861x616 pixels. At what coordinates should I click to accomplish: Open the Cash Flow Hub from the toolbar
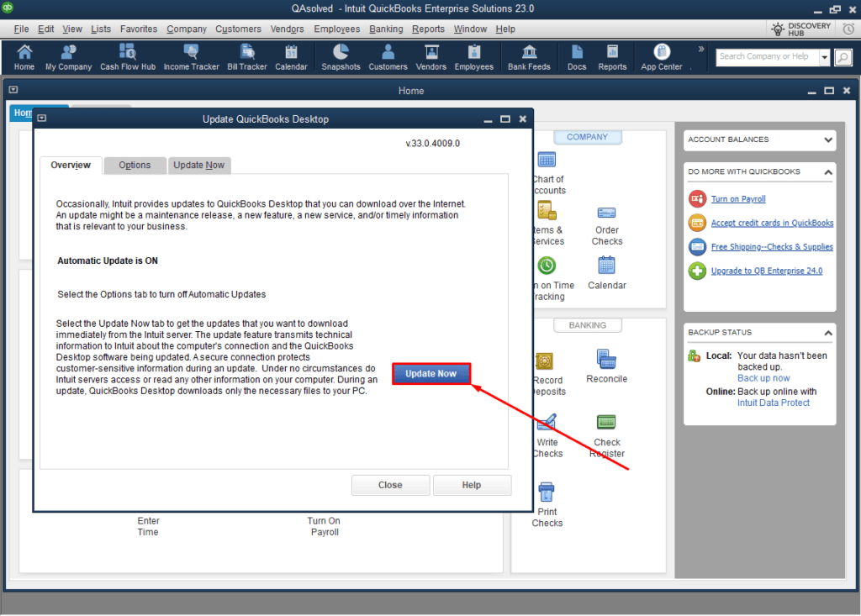[128, 56]
